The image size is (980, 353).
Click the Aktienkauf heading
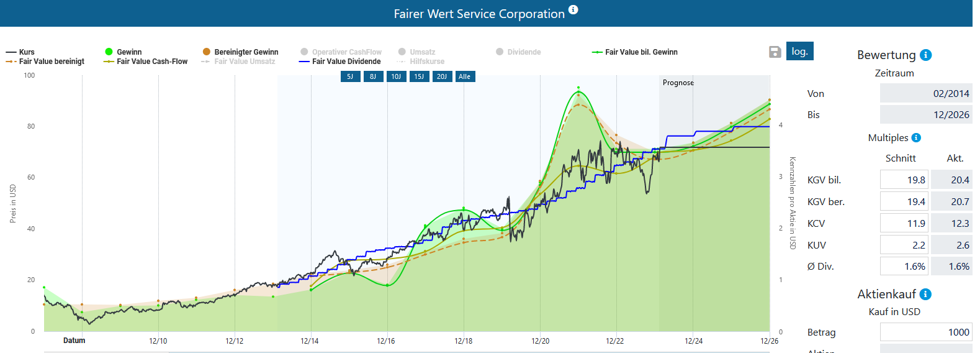886,294
